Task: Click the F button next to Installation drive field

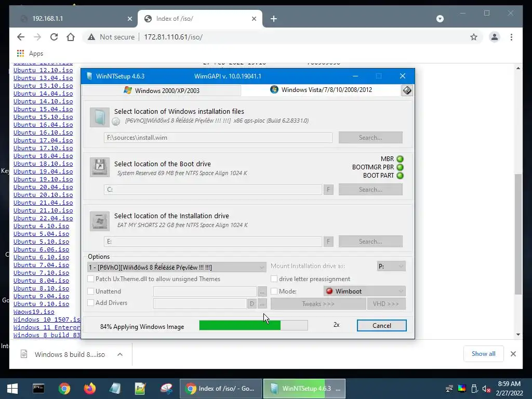Action: [x=328, y=242]
